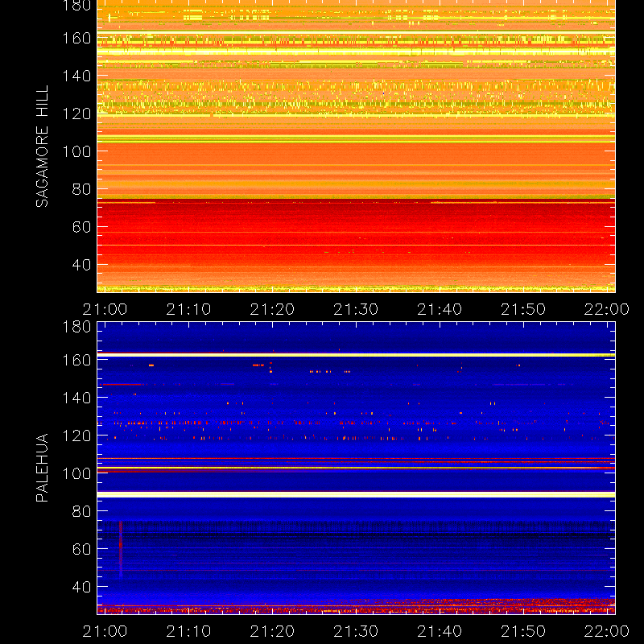Click the 160 frequency label on Sagamore Hill axis
This screenshot has height=644, width=644.
(x=76, y=38)
